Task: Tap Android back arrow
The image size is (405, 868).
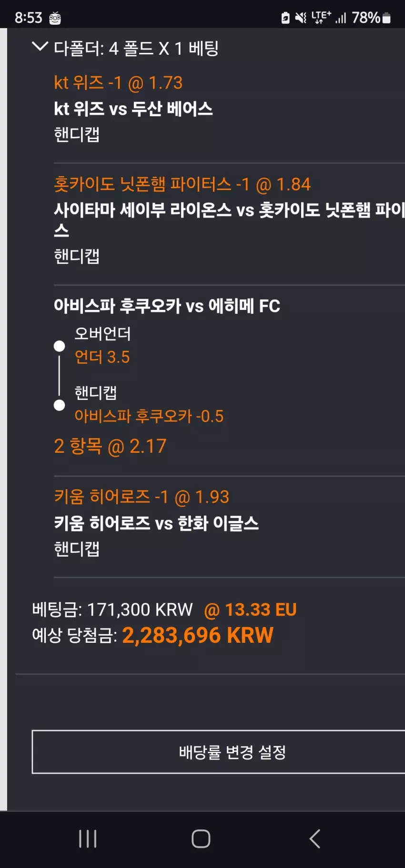Action: tap(314, 838)
